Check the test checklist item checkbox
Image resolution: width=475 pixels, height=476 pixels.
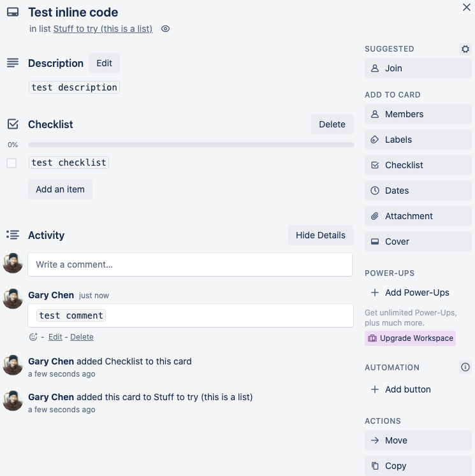[x=11, y=163]
